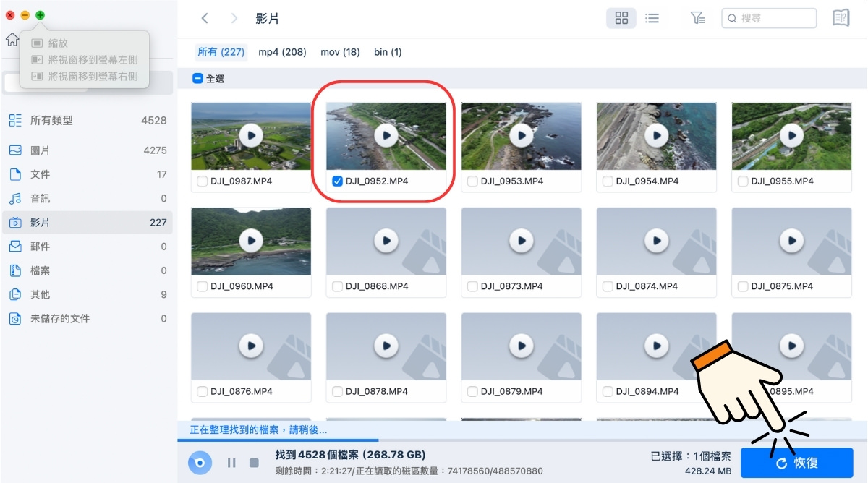Screen dimensions: 868x483
Task: Toggle the 全選 select-all checkbox
Action: (197, 79)
